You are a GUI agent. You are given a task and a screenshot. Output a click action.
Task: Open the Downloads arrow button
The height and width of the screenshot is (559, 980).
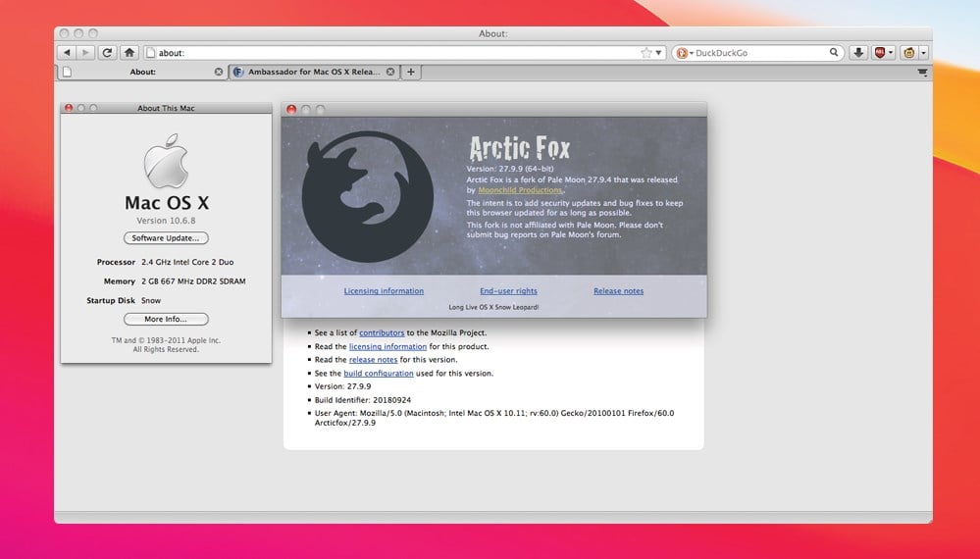tap(858, 52)
